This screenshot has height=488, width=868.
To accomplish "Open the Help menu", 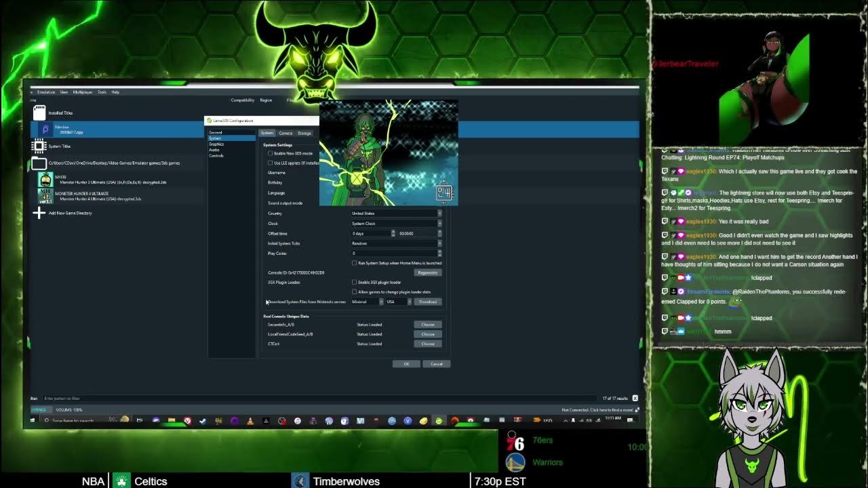I will point(115,92).
